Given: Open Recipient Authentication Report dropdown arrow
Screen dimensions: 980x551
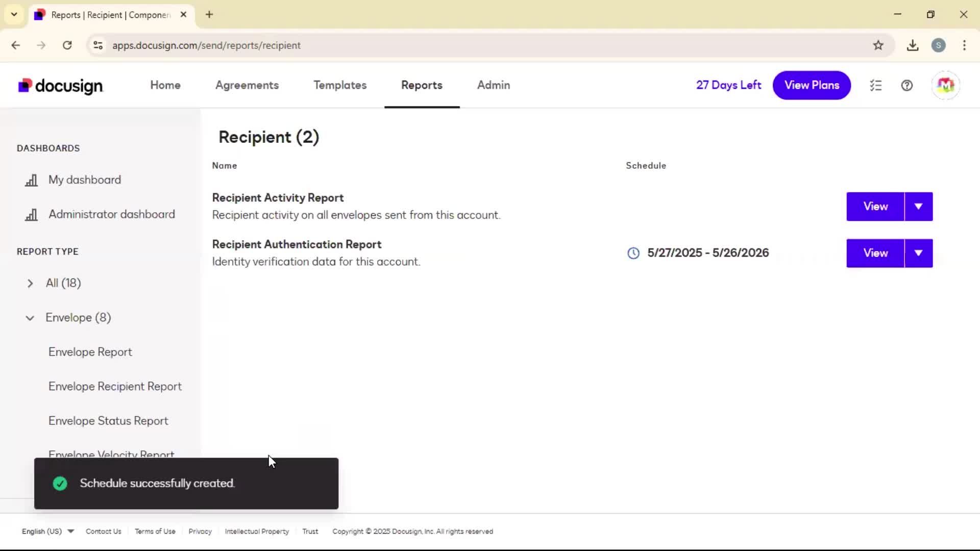Looking at the screenshot, I should point(918,253).
